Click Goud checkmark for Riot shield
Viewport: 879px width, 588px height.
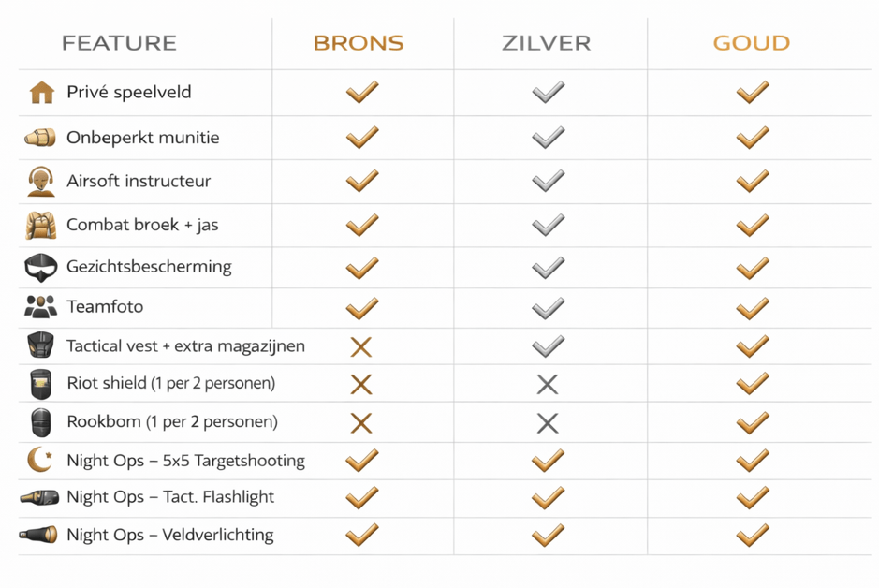click(x=752, y=383)
